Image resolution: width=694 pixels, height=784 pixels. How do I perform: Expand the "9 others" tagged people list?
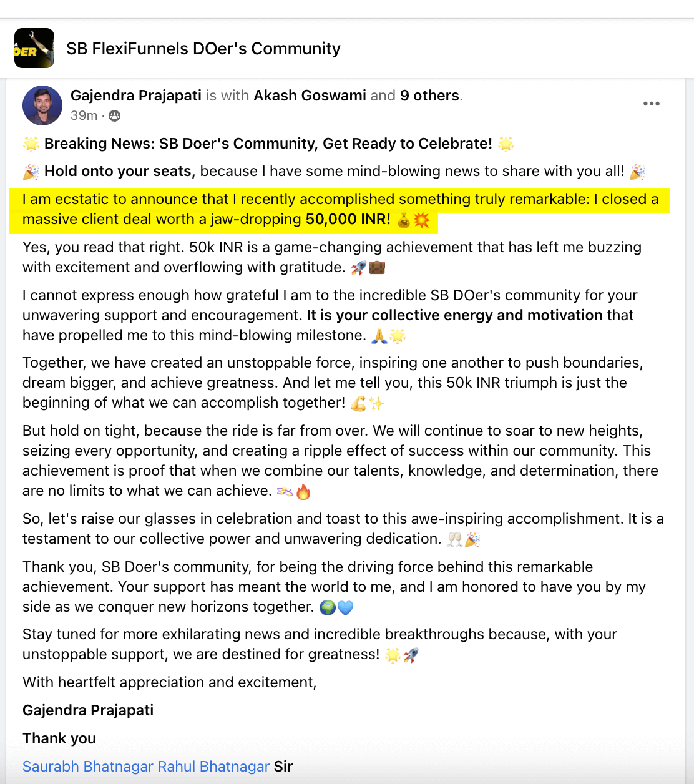(429, 96)
